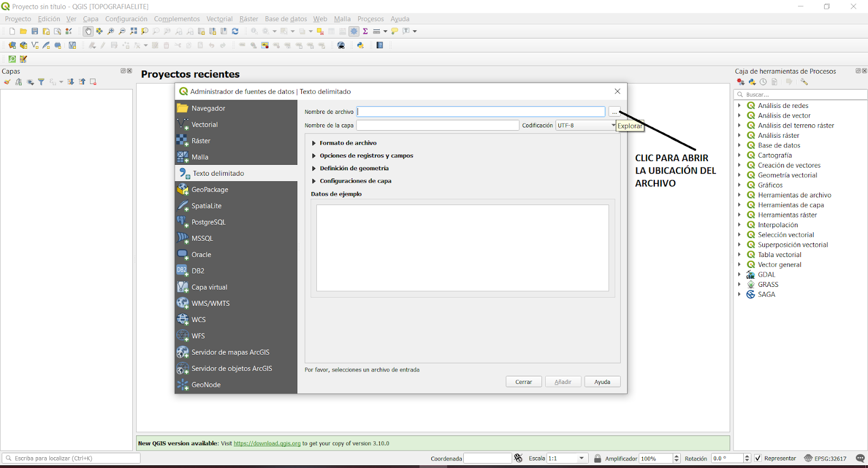Select the GeoNode source in sidebar
Image resolution: width=868 pixels, height=468 pixels.
[236, 384]
